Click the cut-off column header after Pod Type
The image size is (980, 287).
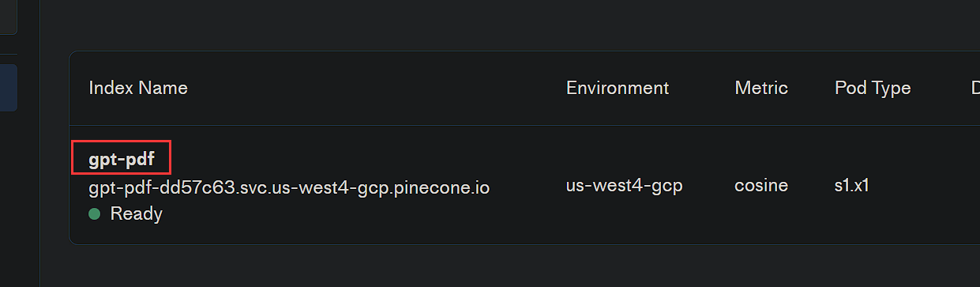point(975,88)
